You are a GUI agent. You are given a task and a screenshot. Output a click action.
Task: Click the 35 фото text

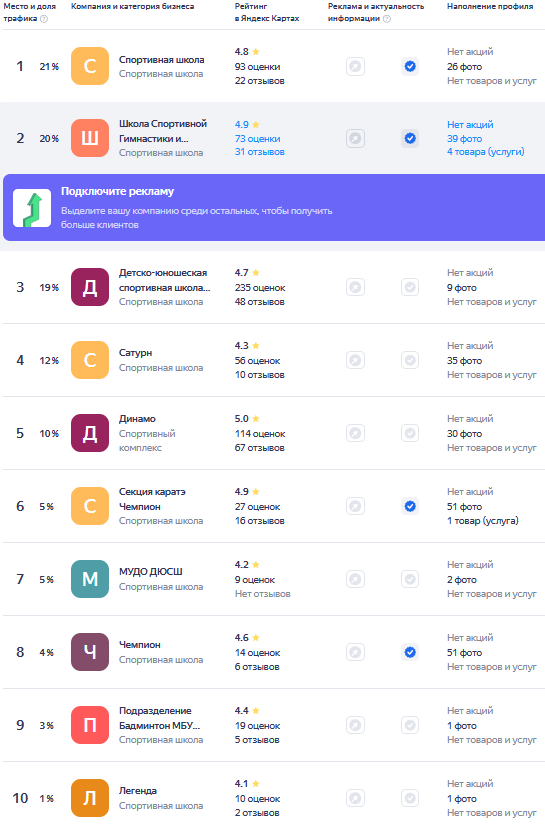465,361
